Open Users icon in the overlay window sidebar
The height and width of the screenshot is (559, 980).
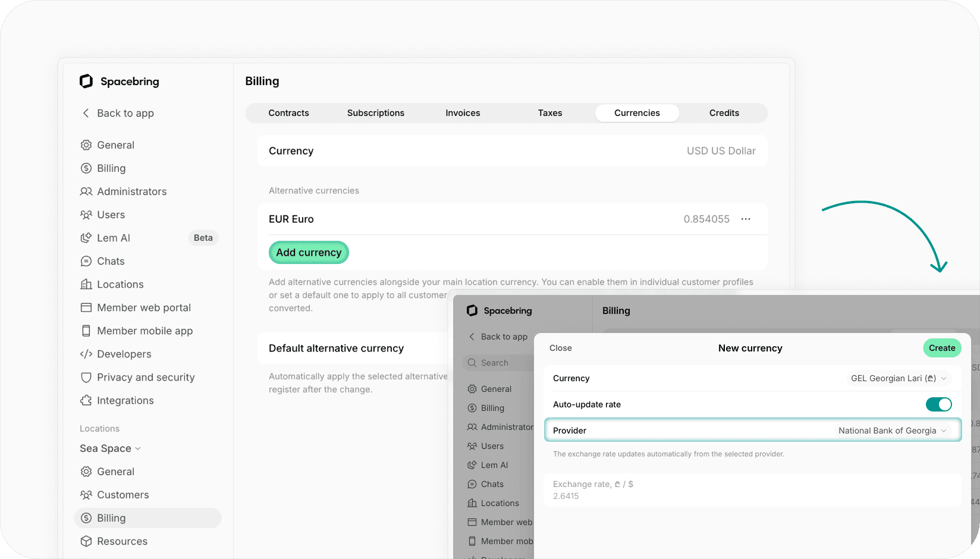pos(472,446)
